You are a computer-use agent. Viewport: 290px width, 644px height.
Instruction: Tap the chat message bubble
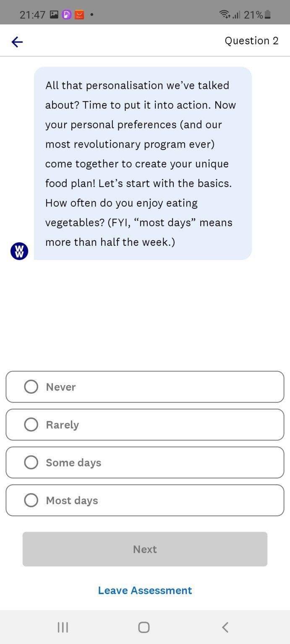pyautogui.click(x=143, y=164)
